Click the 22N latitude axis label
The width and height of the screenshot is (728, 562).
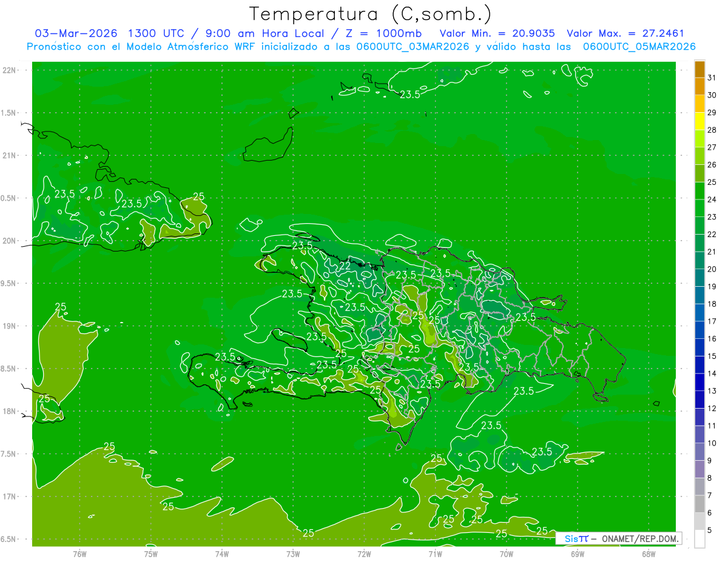coord(10,70)
